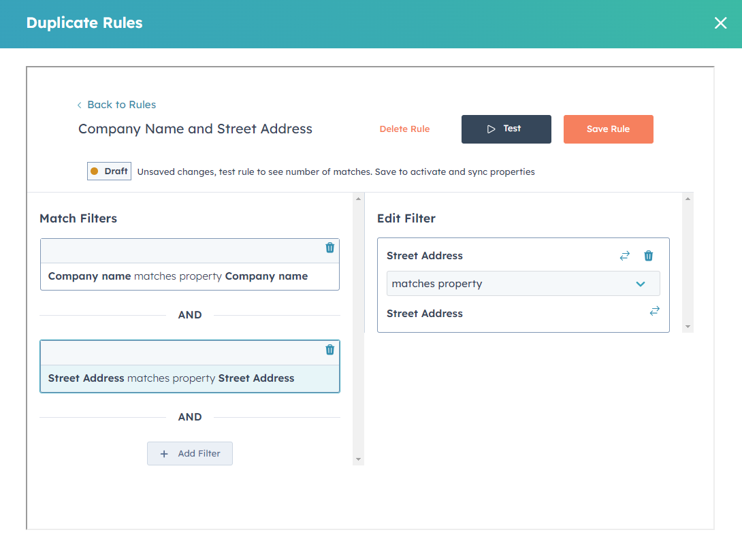The width and height of the screenshot is (742, 560).
Task: Swap the bottom Street Address property
Action: (x=654, y=310)
